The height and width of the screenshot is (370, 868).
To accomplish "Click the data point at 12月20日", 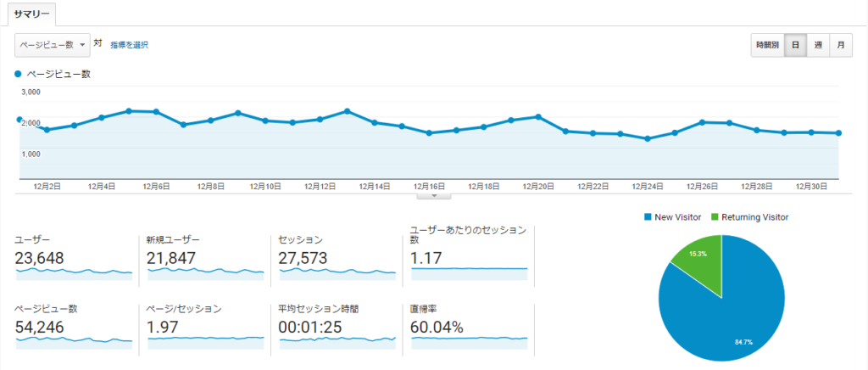I will [538, 117].
